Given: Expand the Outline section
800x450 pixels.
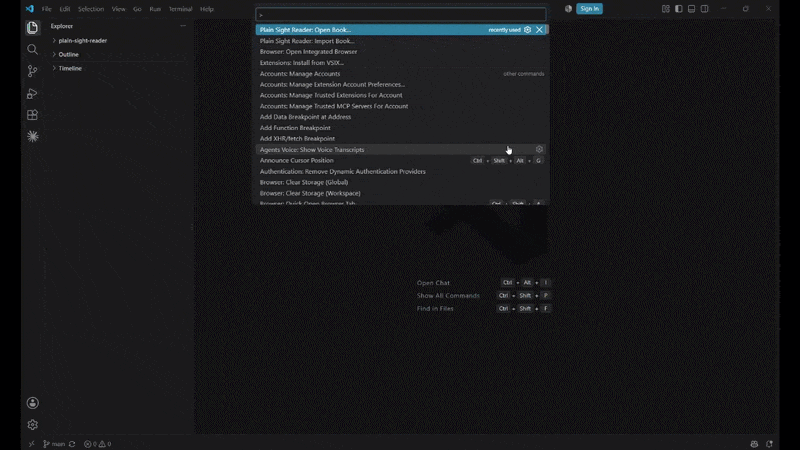Looking at the screenshot, I should (x=66, y=54).
